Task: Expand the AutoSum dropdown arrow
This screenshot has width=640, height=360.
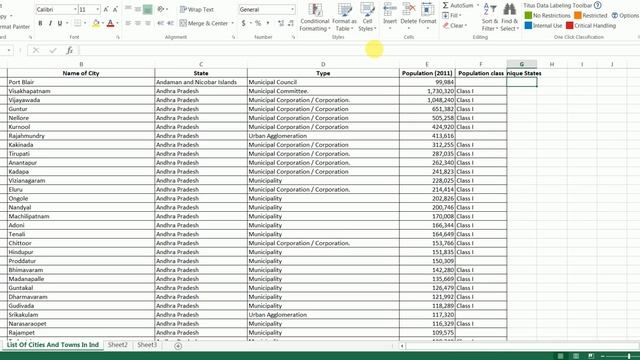Action: pos(478,5)
